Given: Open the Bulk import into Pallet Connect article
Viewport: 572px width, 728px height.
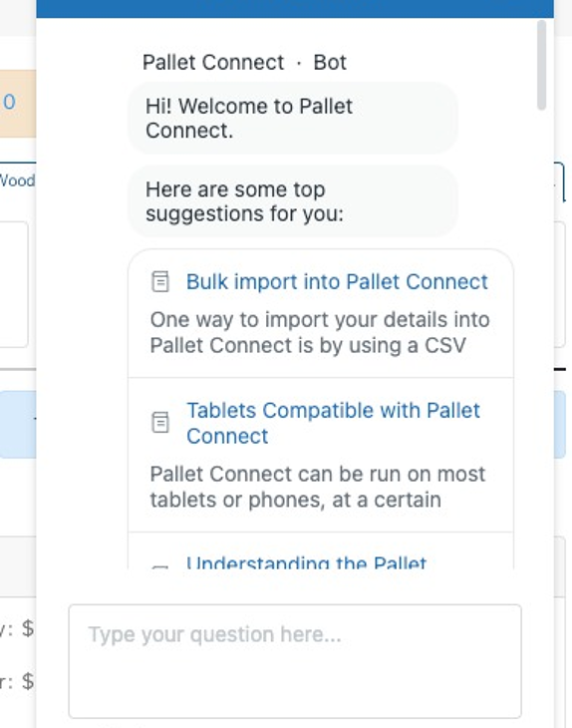Looking at the screenshot, I should (337, 281).
